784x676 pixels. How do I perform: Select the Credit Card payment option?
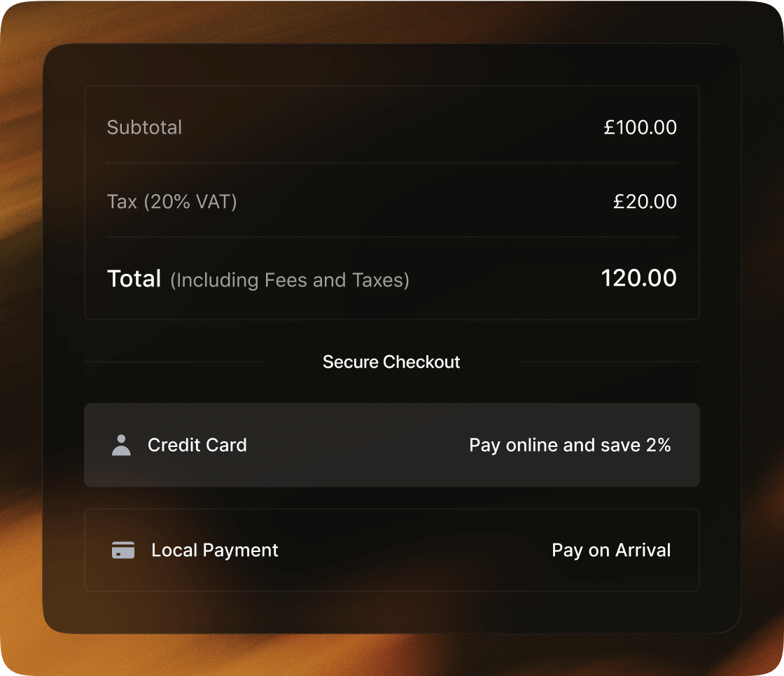point(392,445)
